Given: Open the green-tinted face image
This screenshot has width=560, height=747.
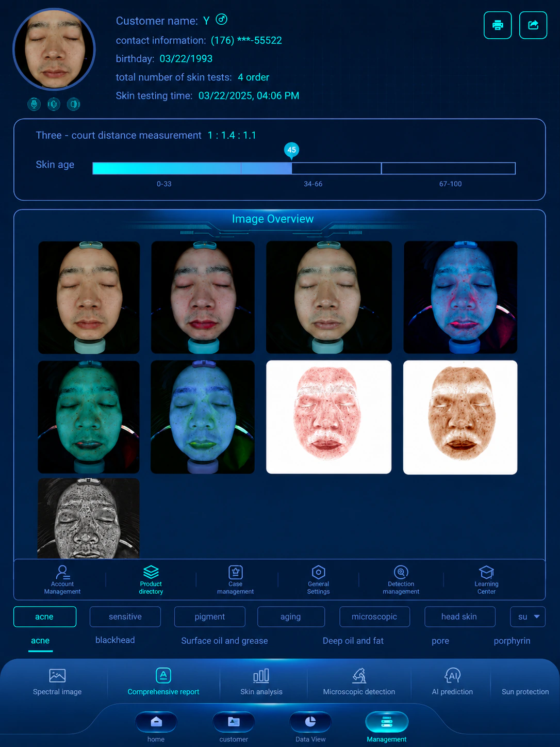Looking at the screenshot, I should click(x=89, y=417).
